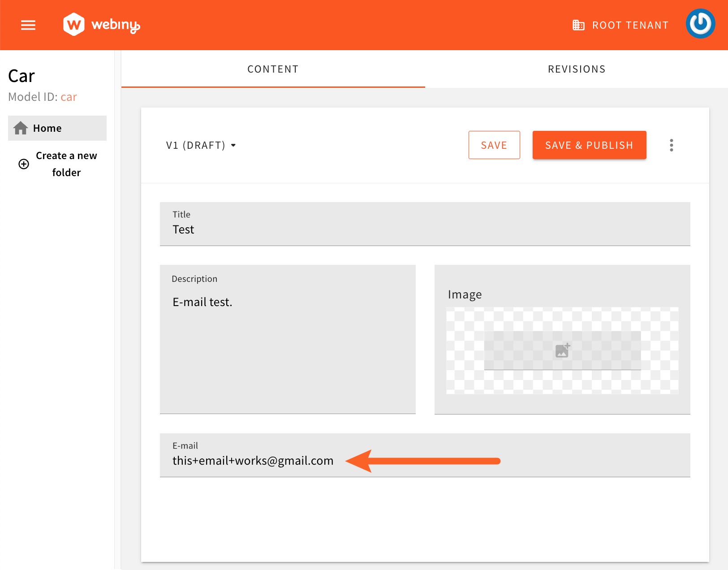Open the navigation hamburger menu

(28, 25)
